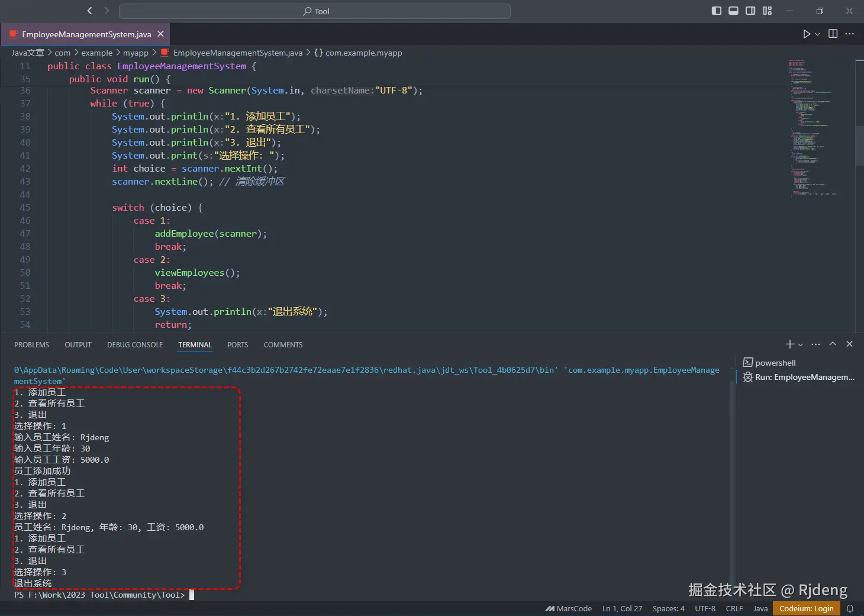Switch to the PORTS panel tab
This screenshot has width=864, height=616.
pos(238,345)
